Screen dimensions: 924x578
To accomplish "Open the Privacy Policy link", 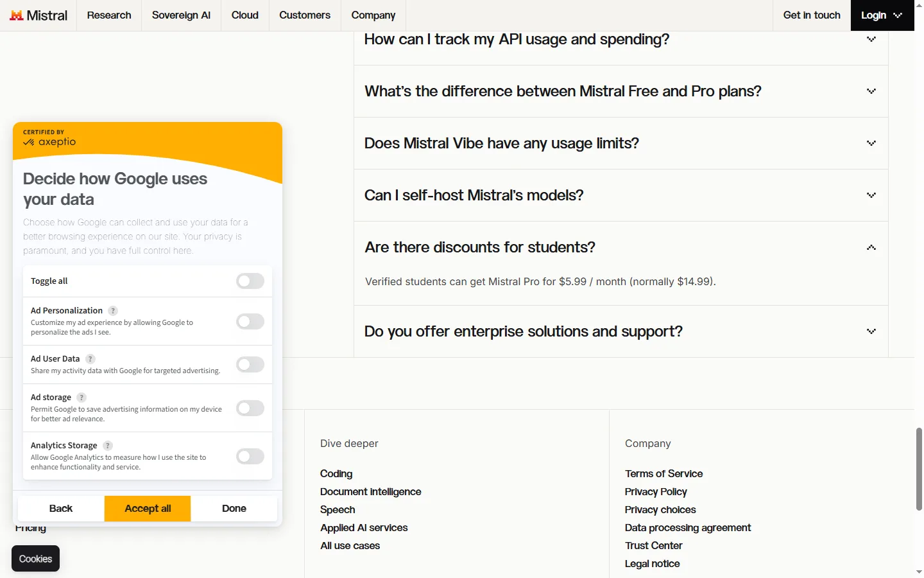I will point(656,492).
